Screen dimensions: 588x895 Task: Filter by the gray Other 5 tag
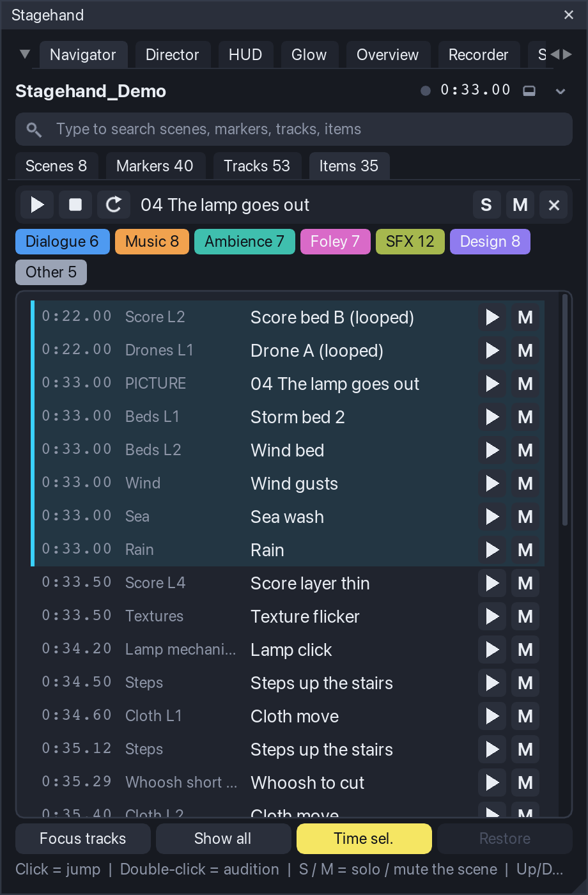coord(51,272)
